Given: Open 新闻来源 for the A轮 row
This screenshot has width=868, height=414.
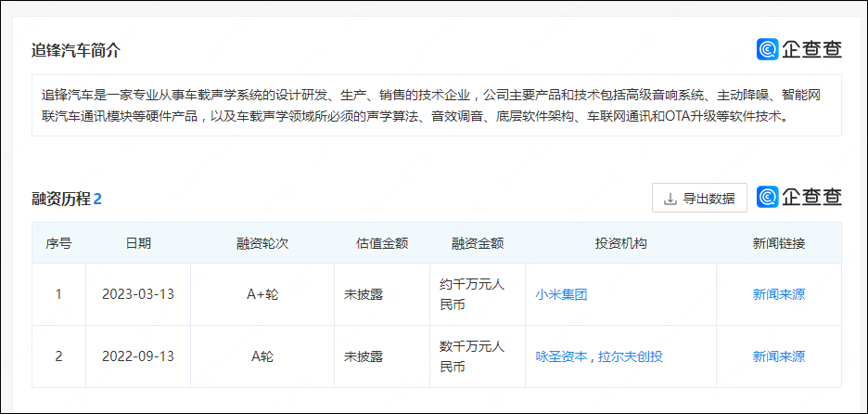Looking at the screenshot, I should click(778, 356).
